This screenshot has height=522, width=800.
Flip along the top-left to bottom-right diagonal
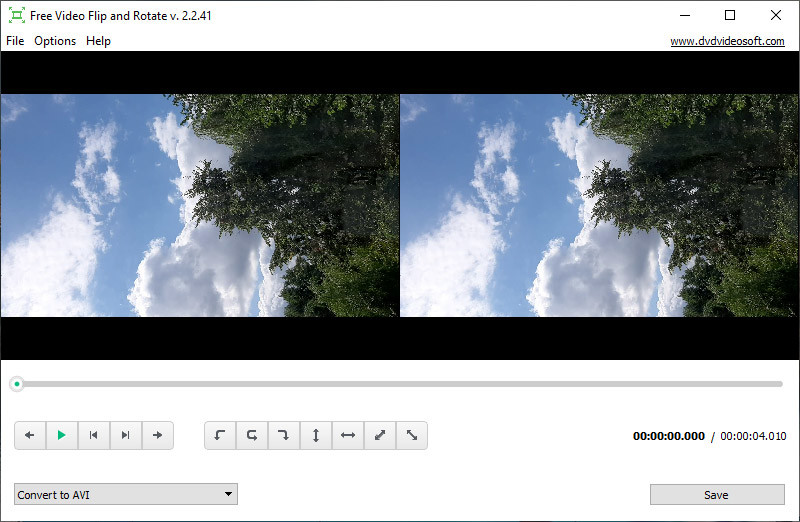click(x=412, y=435)
